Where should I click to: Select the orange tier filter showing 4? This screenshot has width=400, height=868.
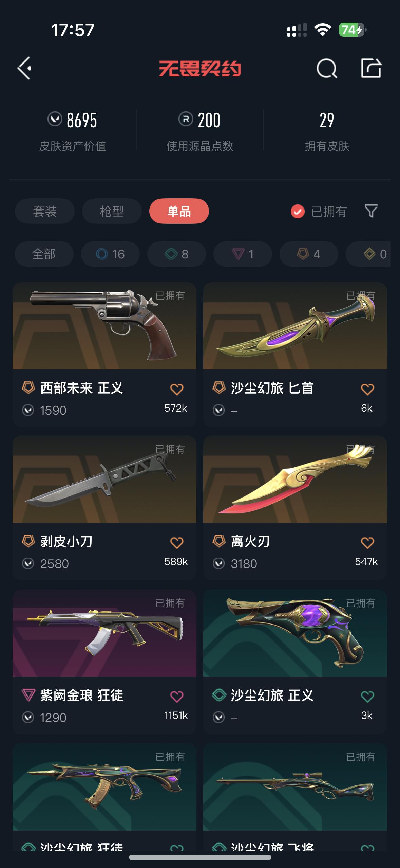pos(309,254)
